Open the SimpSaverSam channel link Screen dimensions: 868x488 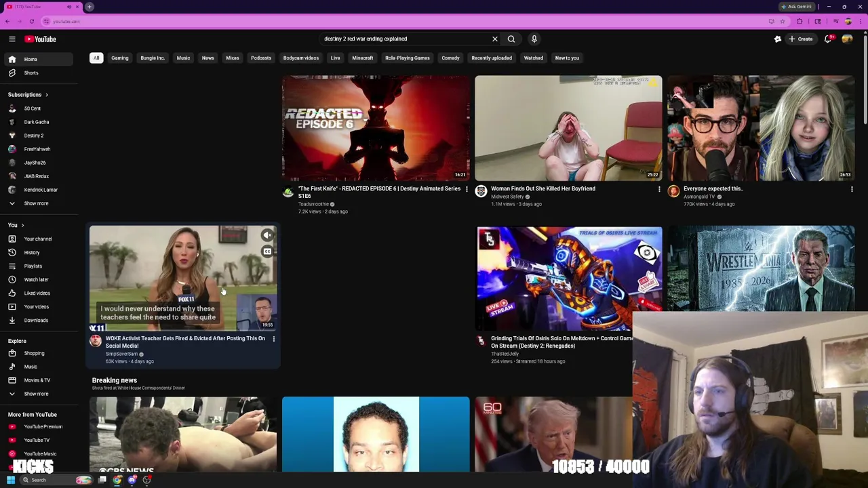pos(121,354)
